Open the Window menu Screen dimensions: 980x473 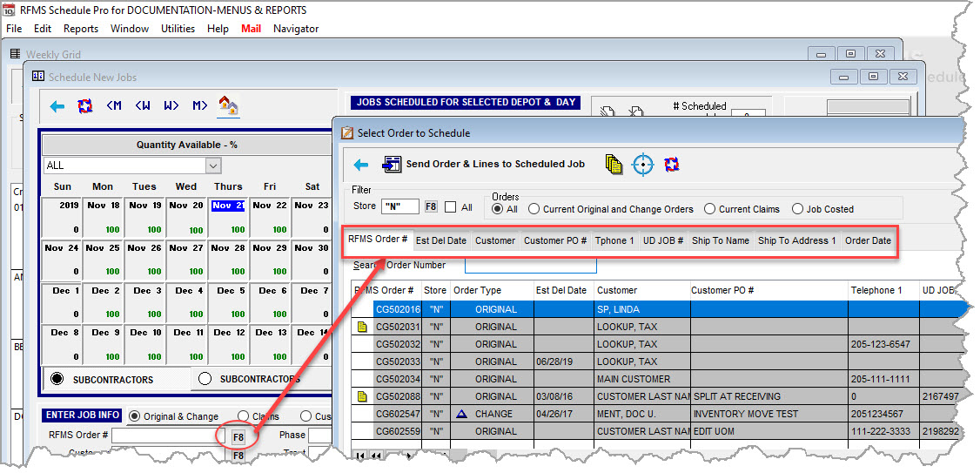pyautogui.click(x=130, y=29)
